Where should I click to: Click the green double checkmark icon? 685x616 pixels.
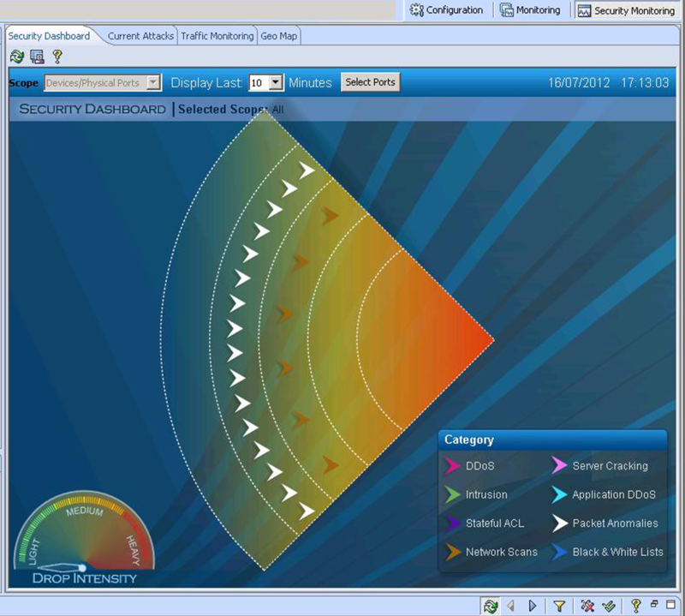(x=609, y=606)
